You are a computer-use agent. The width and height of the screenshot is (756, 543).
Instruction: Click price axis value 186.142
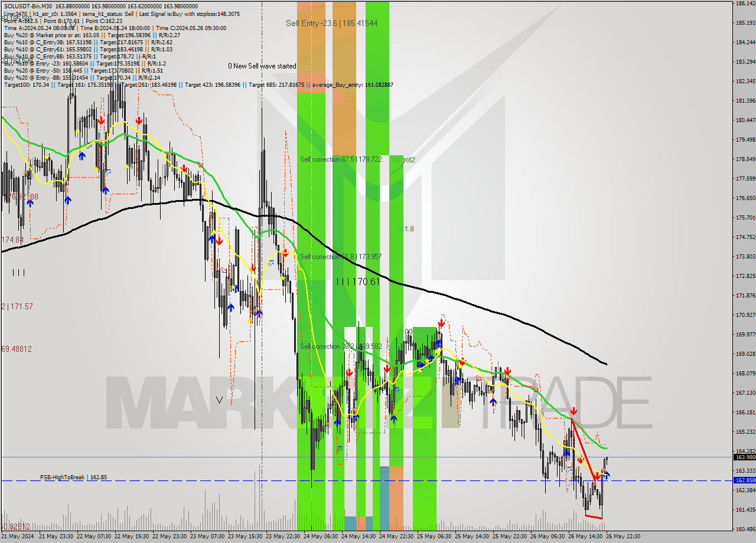point(745,3)
